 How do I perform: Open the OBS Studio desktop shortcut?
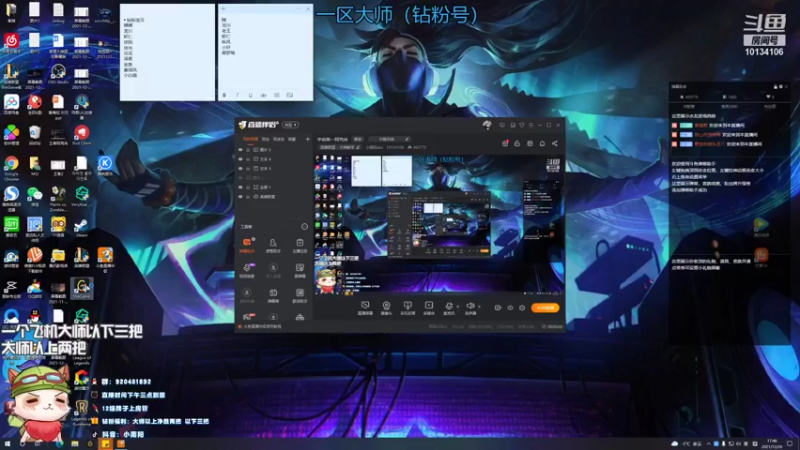58,74
